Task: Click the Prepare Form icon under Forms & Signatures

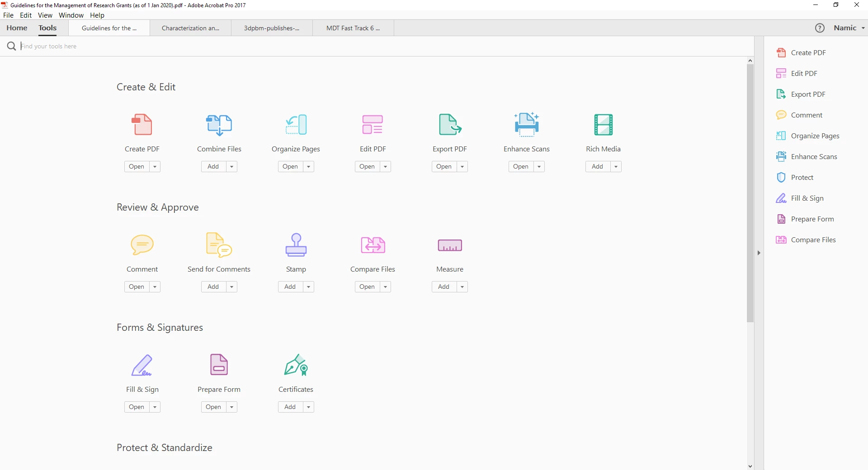Action: tap(219, 365)
